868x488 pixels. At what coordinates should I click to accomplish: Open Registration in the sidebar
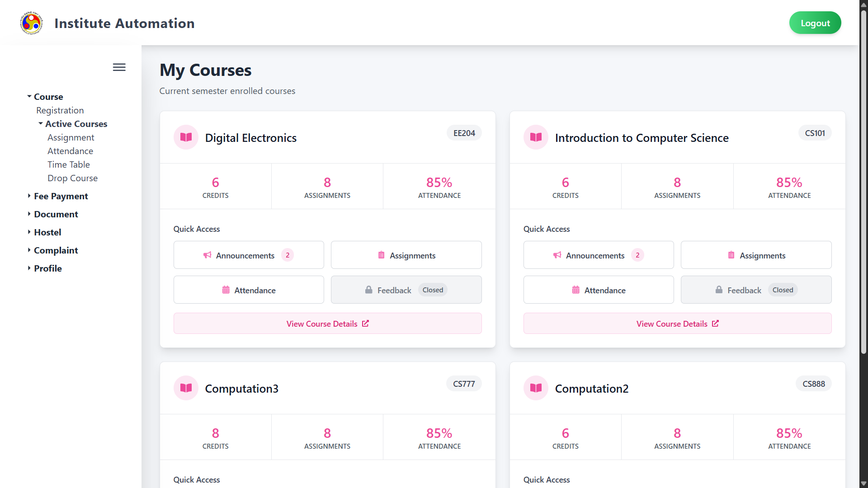60,110
